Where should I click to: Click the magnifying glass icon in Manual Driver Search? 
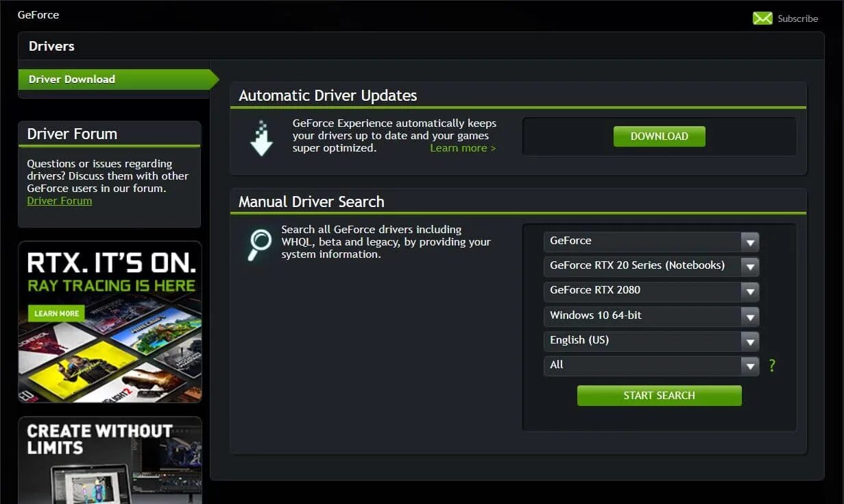(258, 241)
